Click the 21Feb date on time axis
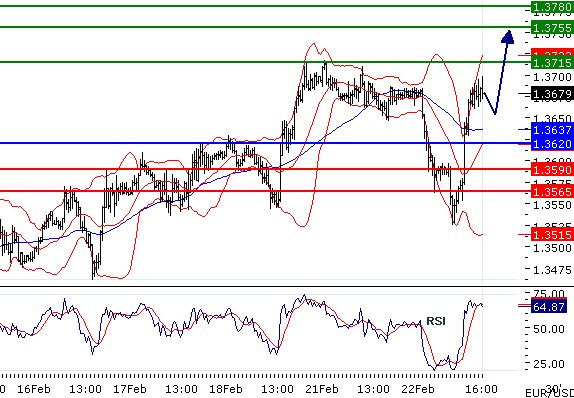The height and width of the screenshot is (398, 574). pos(321,389)
